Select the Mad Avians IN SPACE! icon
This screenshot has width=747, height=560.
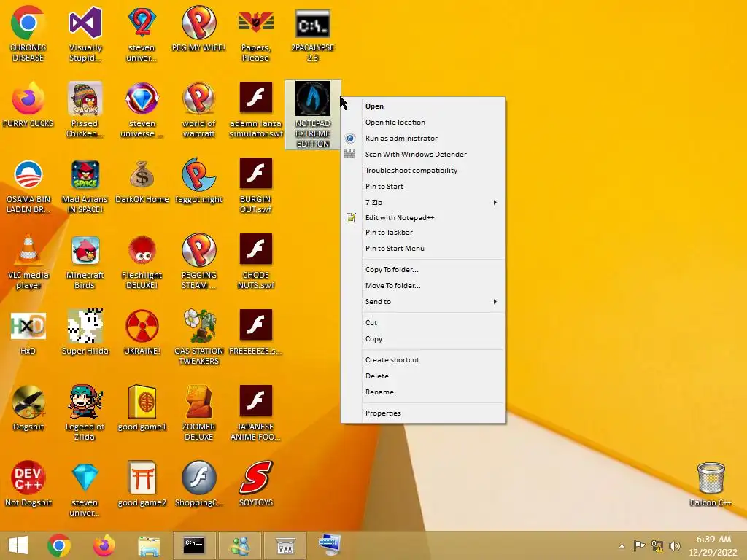point(85,186)
